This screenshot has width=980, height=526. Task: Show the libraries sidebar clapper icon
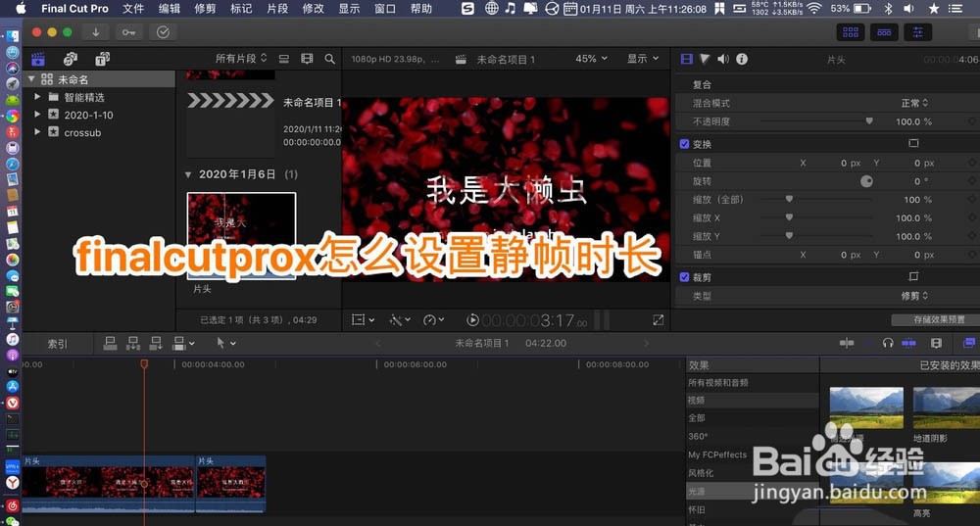point(38,59)
